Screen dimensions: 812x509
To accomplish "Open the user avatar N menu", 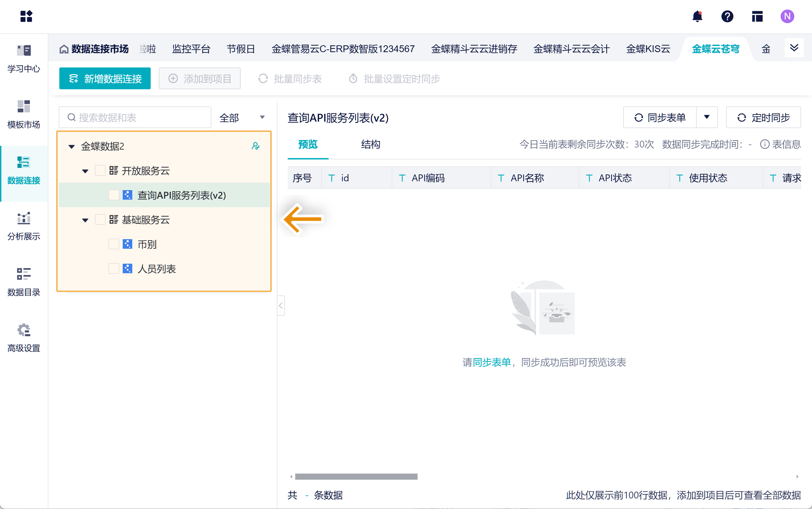I will pos(787,16).
